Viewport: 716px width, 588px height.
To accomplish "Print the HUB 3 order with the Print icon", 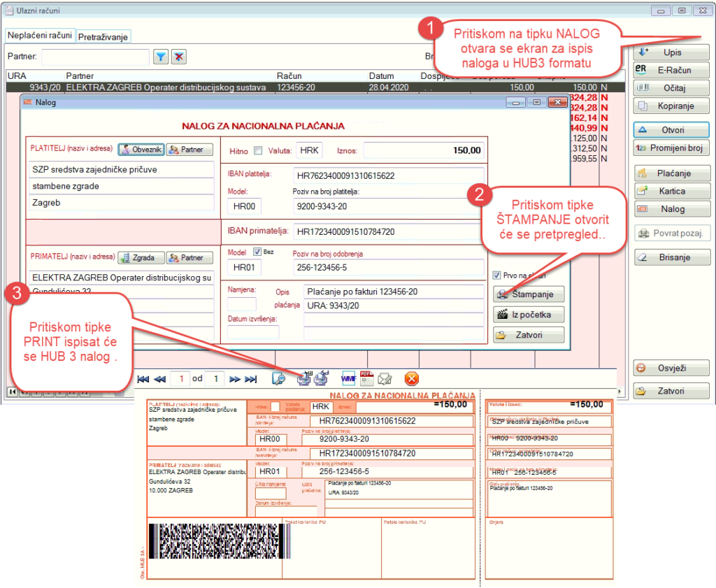I will click(x=304, y=378).
